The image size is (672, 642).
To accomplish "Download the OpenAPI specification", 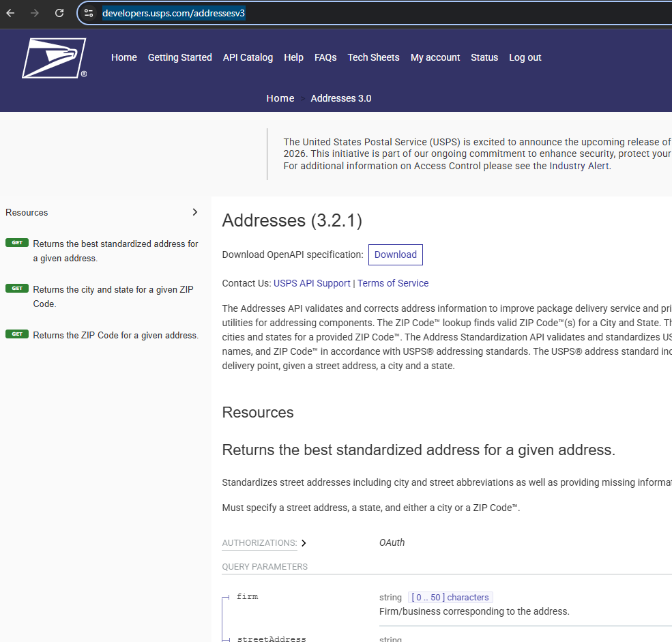I will tap(395, 254).
